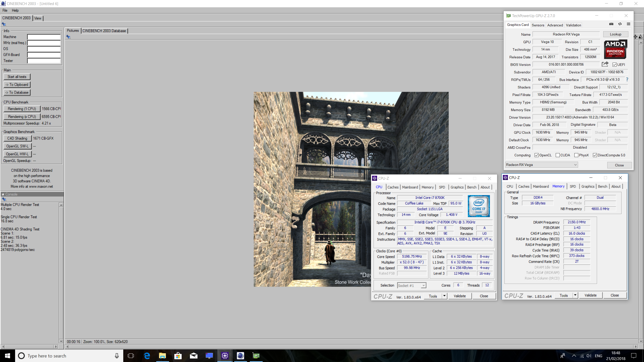Click C4D Shading benchmark button

[17, 138]
